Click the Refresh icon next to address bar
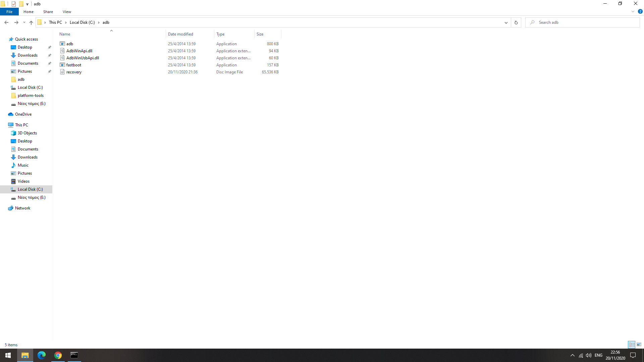The height and width of the screenshot is (362, 644). 516,22
